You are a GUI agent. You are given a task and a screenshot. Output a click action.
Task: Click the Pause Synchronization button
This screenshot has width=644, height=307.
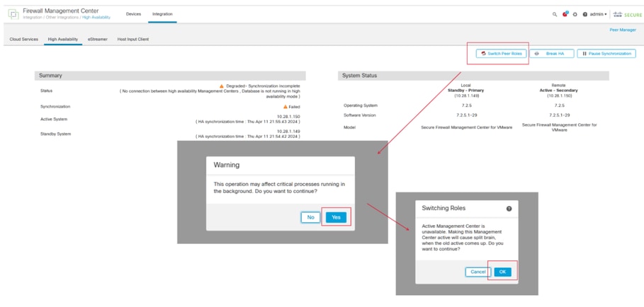point(606,54)
